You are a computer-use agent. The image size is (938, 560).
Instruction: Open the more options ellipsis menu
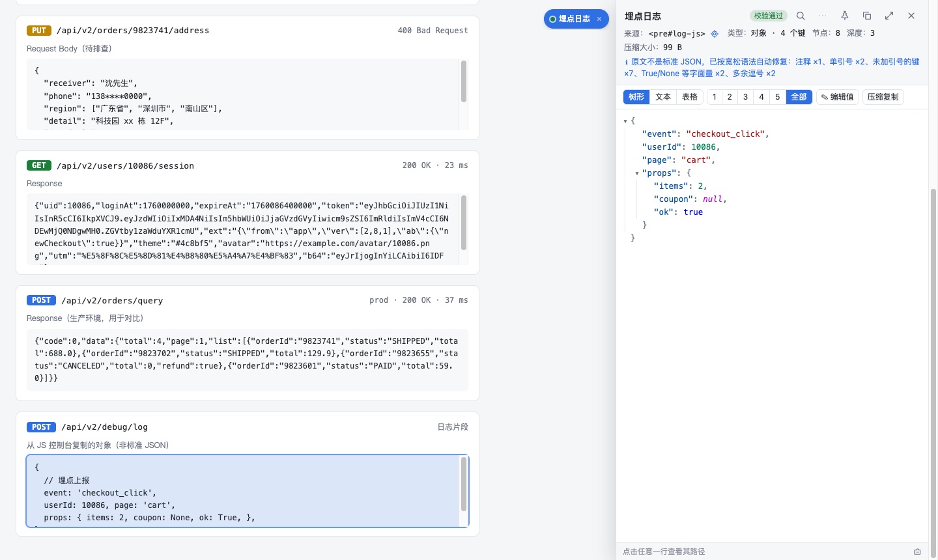823,16
